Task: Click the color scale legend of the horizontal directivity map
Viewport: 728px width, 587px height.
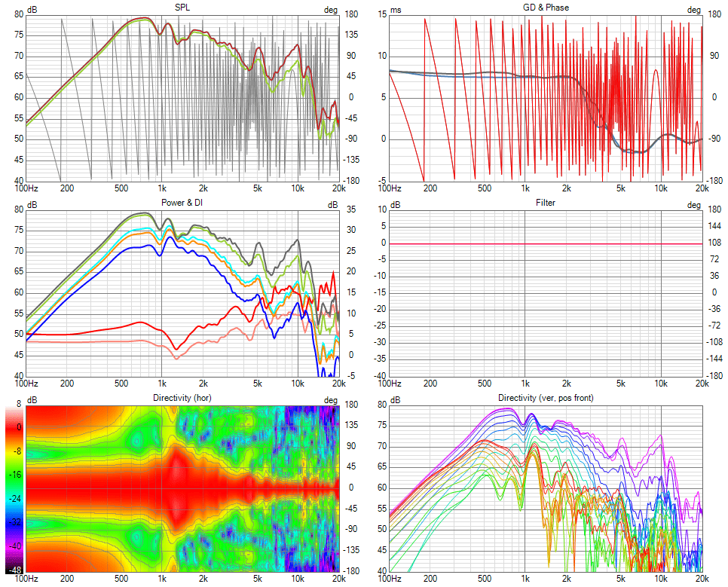Action: (15, 491)
